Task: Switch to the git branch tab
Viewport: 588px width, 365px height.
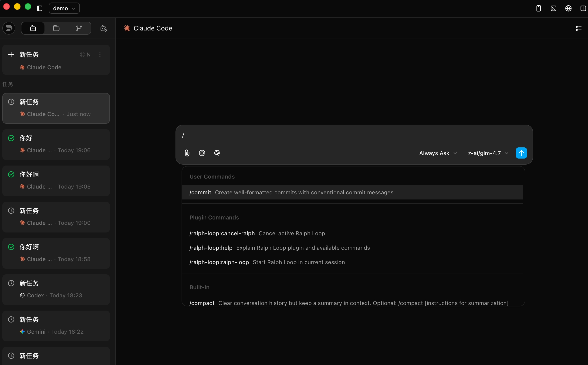Action: coord(79,29)
